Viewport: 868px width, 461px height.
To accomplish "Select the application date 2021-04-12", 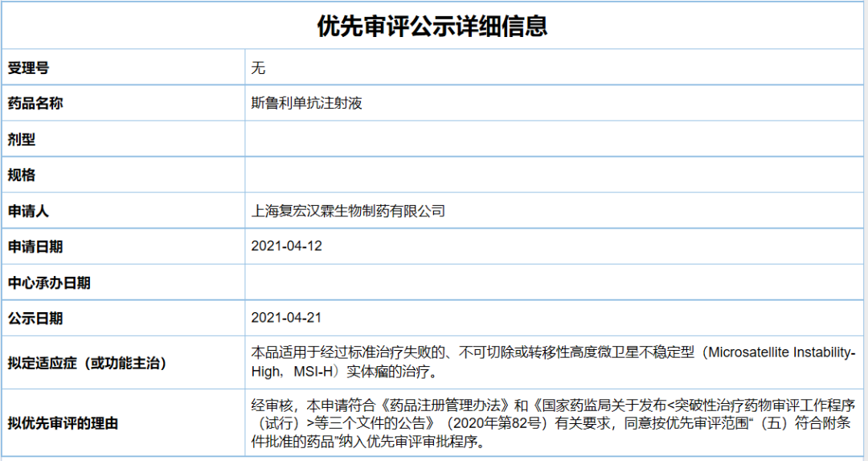I will [x=287, y=246].
